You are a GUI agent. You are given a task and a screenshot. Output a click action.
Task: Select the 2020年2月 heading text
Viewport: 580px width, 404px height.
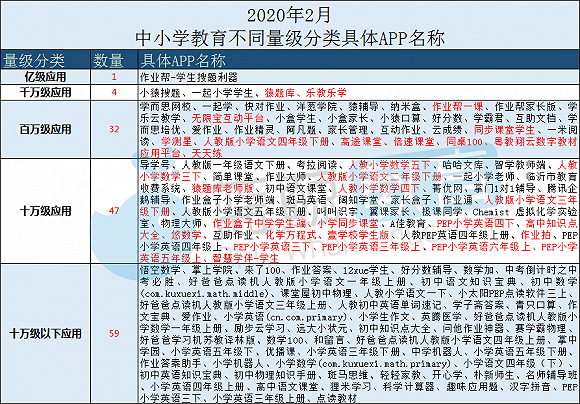[x=289, y=15]
